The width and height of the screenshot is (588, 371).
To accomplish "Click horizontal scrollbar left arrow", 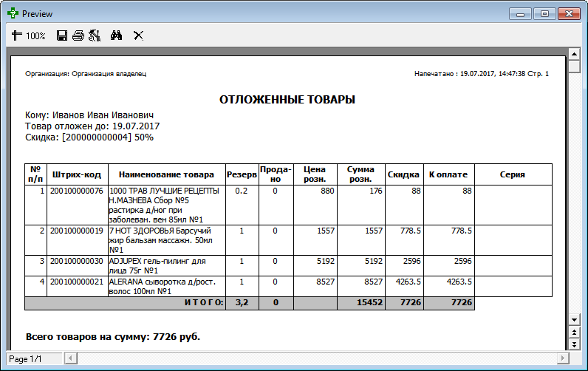I will [x=70, y=358].
